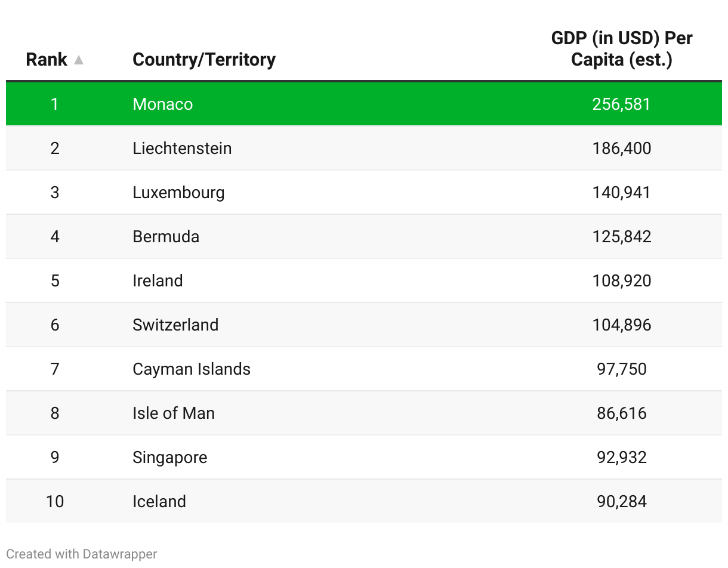728x568 pixels.
Task: Select the Iceland table row
Action: click(363, 501)
